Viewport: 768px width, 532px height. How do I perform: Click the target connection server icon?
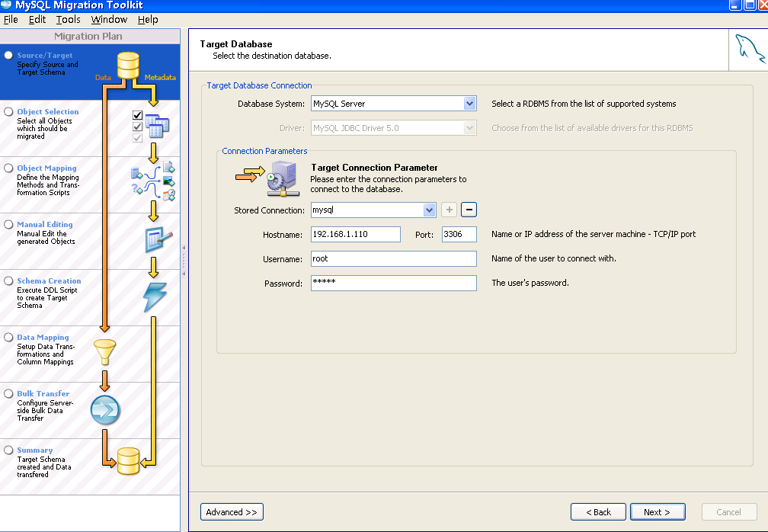[283, 178]
